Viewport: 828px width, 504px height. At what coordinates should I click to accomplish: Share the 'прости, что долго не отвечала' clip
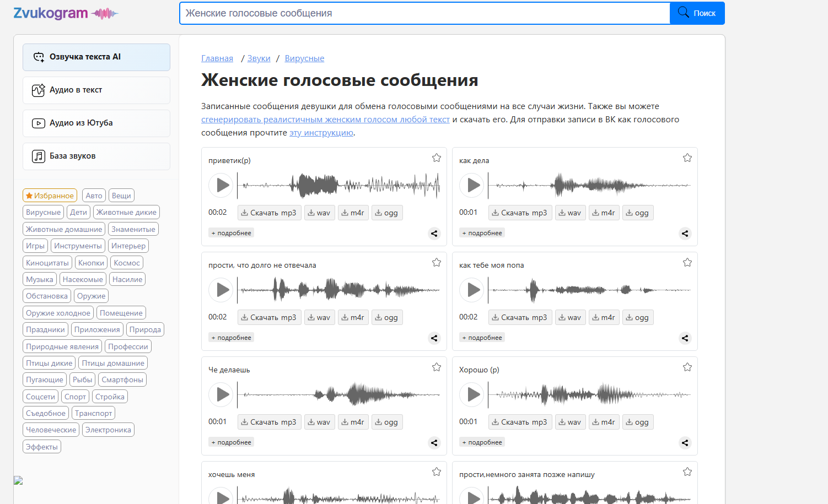[434, 338]
